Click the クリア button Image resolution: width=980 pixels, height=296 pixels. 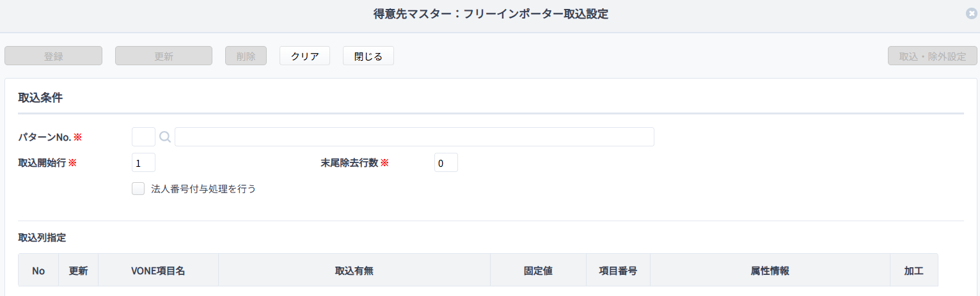click(x=305, y=56)
